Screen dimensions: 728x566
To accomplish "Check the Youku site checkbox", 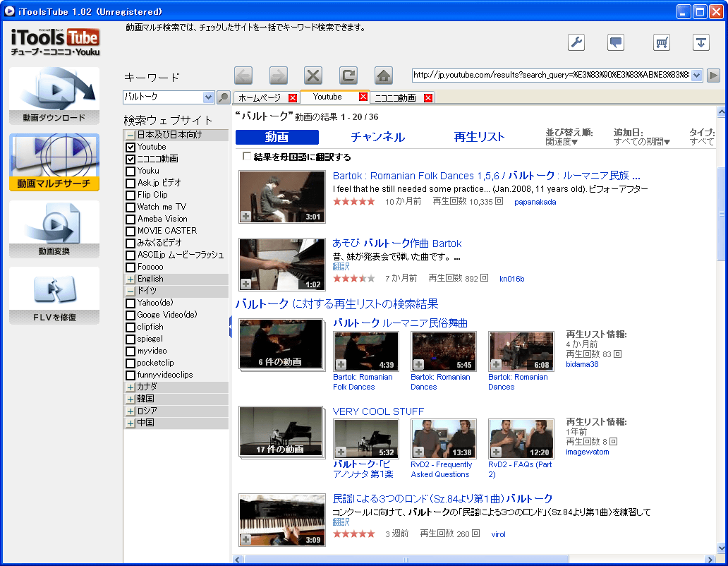I will pos(131,171).
